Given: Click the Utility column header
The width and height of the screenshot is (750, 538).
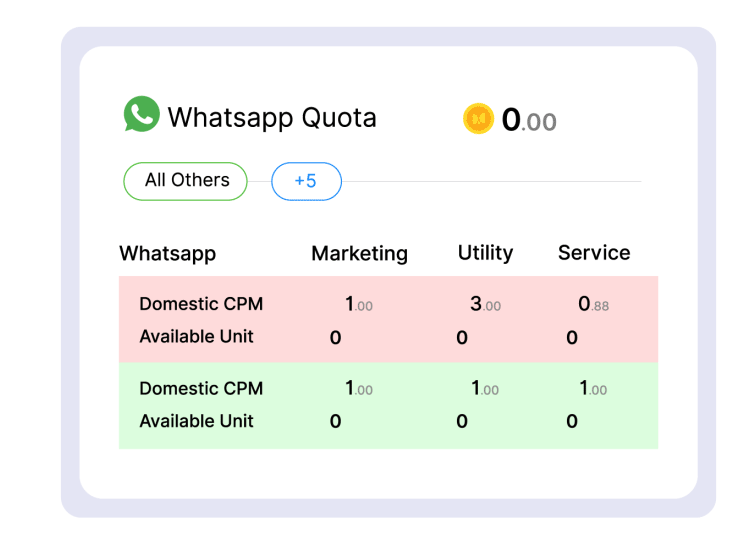Looking at the screenshot, I should click(485, 253).
